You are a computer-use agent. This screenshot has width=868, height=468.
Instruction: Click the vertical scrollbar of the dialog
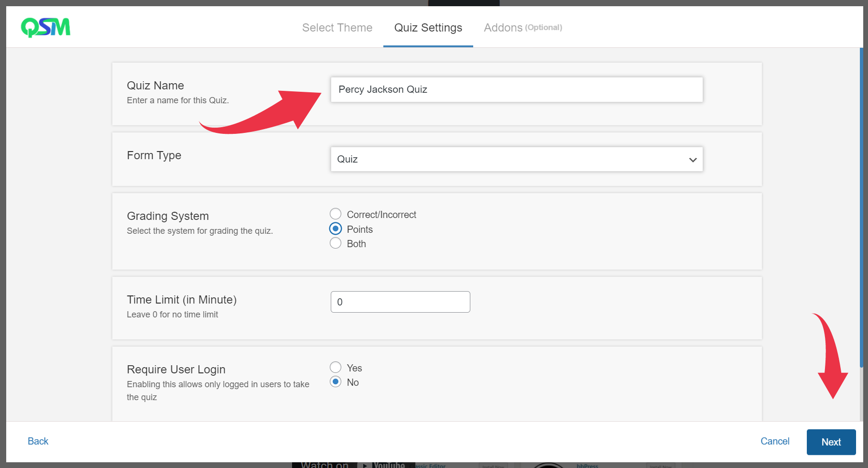coord(861,206)
